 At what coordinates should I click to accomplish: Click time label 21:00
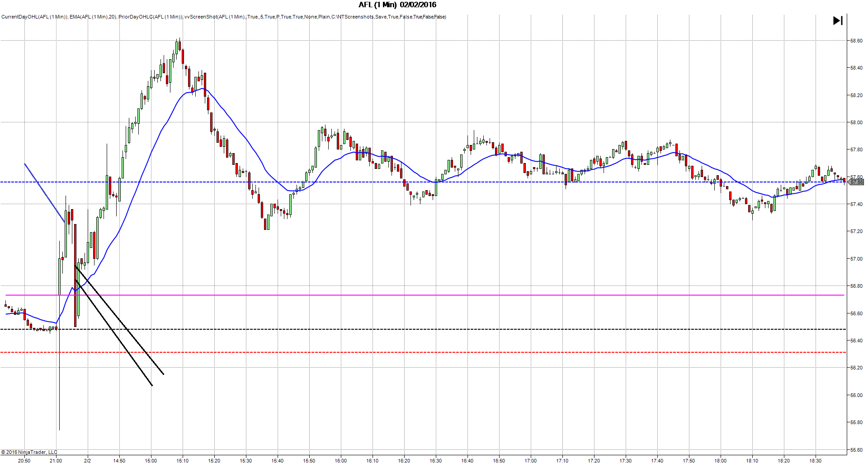coord(56,461)
